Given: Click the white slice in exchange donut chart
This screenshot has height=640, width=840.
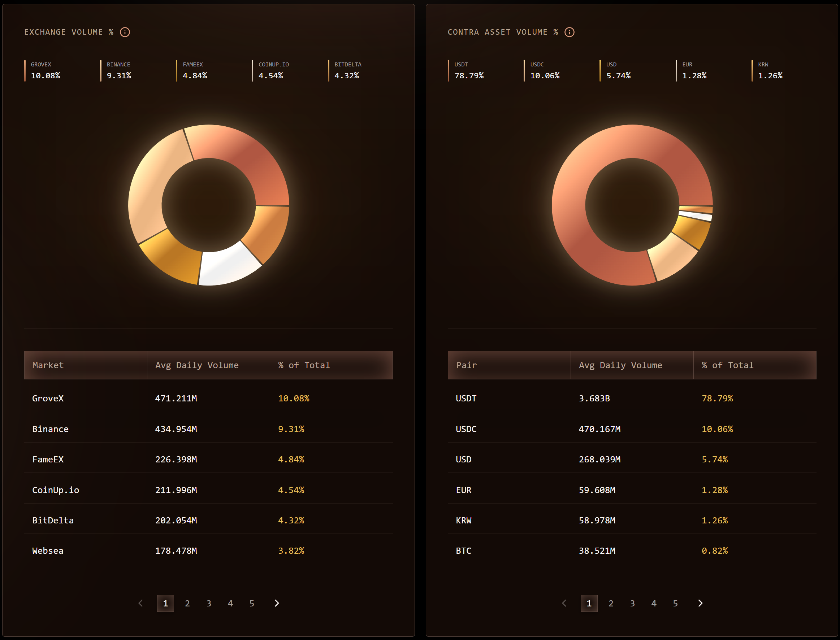Looking at the screenshot, I should pos(228,266).
